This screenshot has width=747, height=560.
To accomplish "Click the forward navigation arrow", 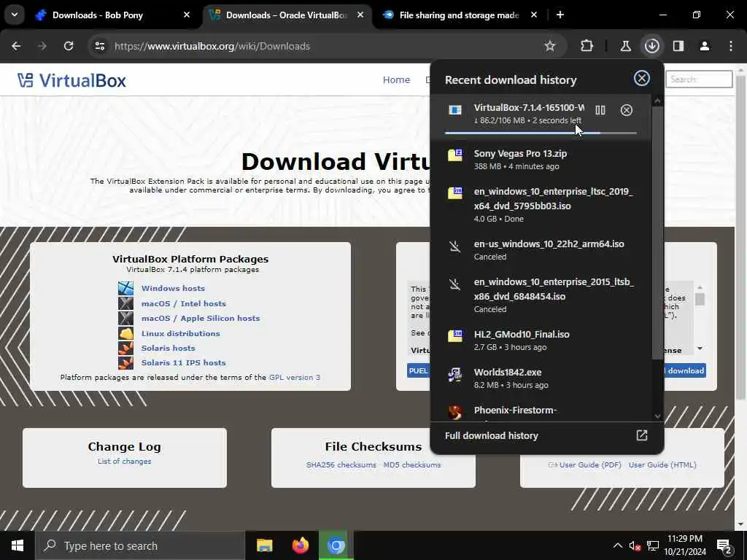I will (x=42, y=46).
